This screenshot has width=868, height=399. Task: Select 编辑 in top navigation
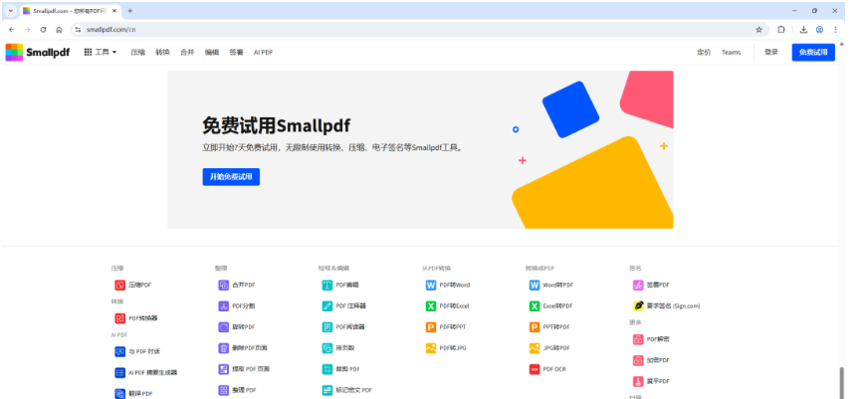pyautogui.click(x=211, y=53)
